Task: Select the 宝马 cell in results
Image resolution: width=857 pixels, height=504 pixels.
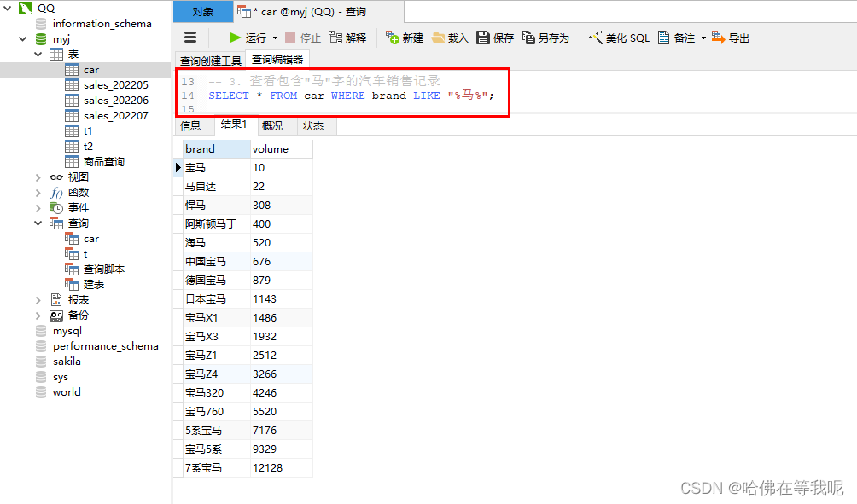Action: 217,168
